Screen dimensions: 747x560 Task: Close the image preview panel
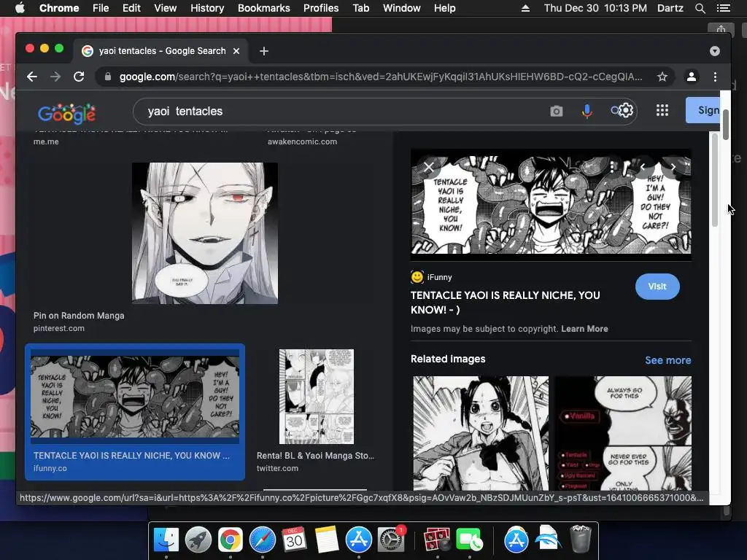point(429,167)
